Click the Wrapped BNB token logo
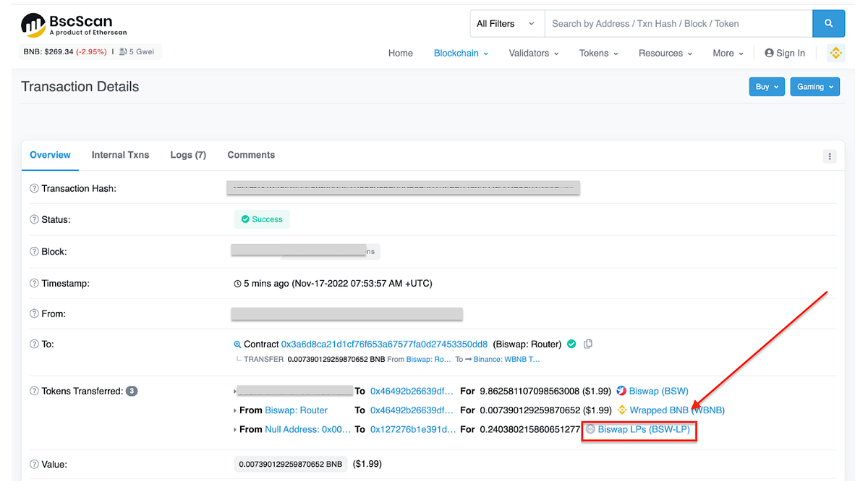Screen dimensions: 868x490 [621, 410]
